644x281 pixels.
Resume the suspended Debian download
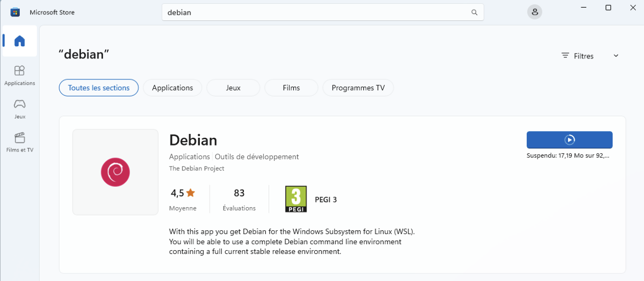point(569,140)
